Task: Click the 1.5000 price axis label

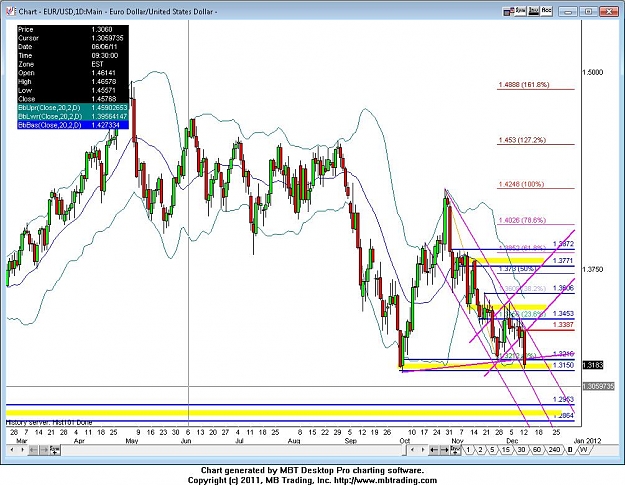Action: tap(593, 73)
